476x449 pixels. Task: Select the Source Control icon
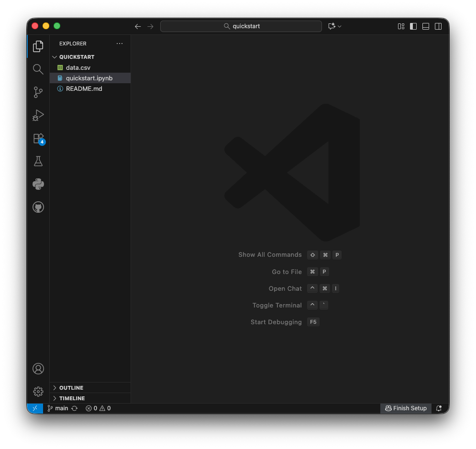click(x=38, y=92)
